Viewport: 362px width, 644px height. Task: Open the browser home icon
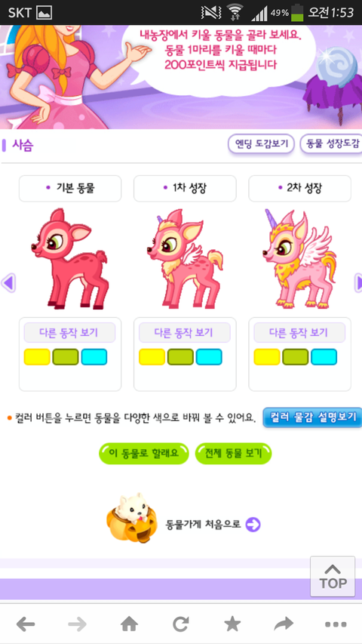129,624
